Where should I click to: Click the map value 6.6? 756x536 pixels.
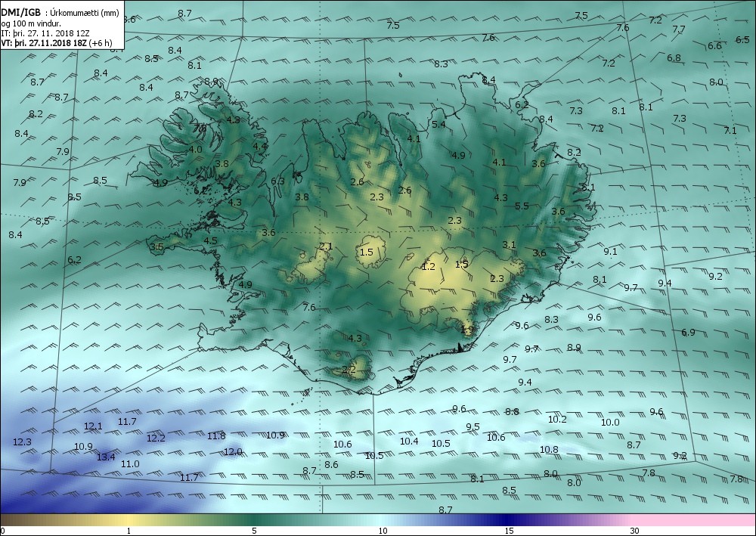coord(714,46)
